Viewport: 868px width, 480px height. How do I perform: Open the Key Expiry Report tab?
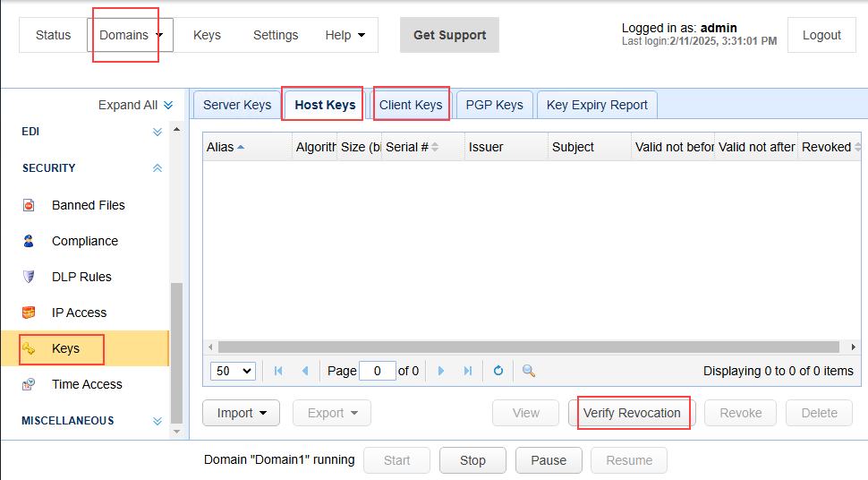(596, 105)
